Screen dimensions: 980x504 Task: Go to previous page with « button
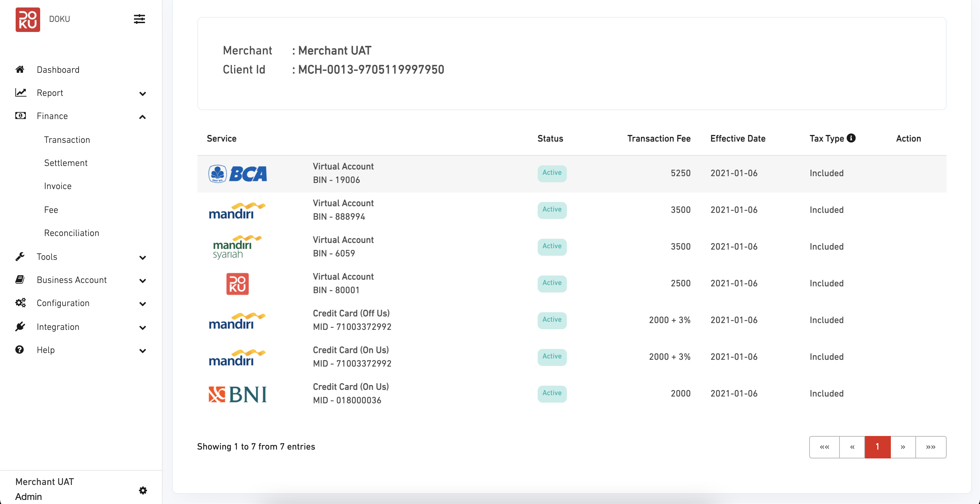point(852,447)
